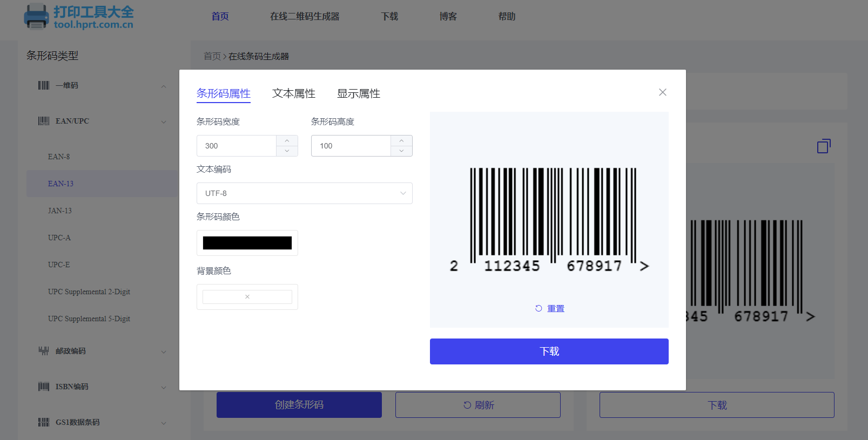Increase barcode height with up arrow

[x=401, y=140]
